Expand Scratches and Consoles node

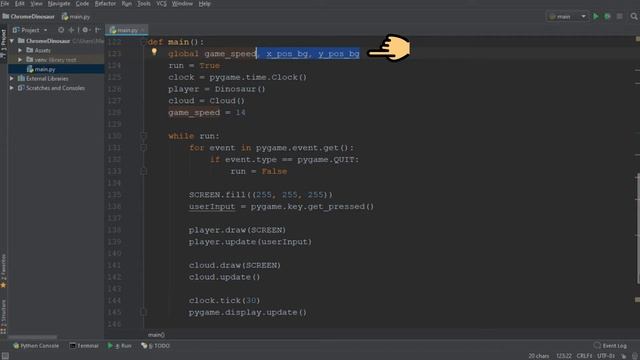point(12,88)
